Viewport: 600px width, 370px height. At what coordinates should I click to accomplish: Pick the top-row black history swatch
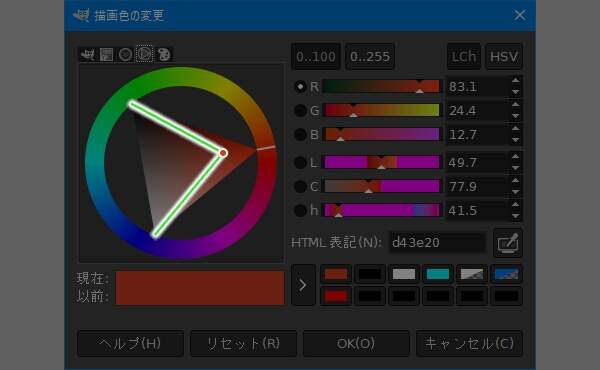[370, 274]
